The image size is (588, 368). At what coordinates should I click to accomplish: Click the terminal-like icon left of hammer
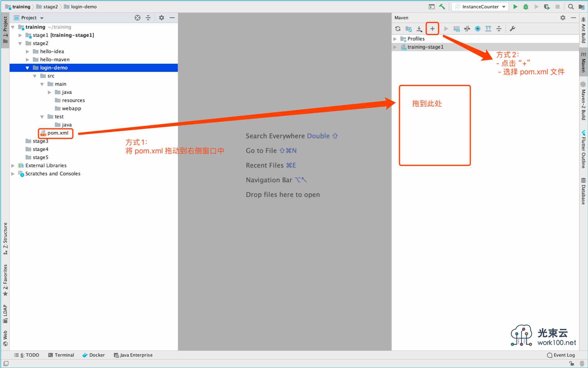coord(431,7)
